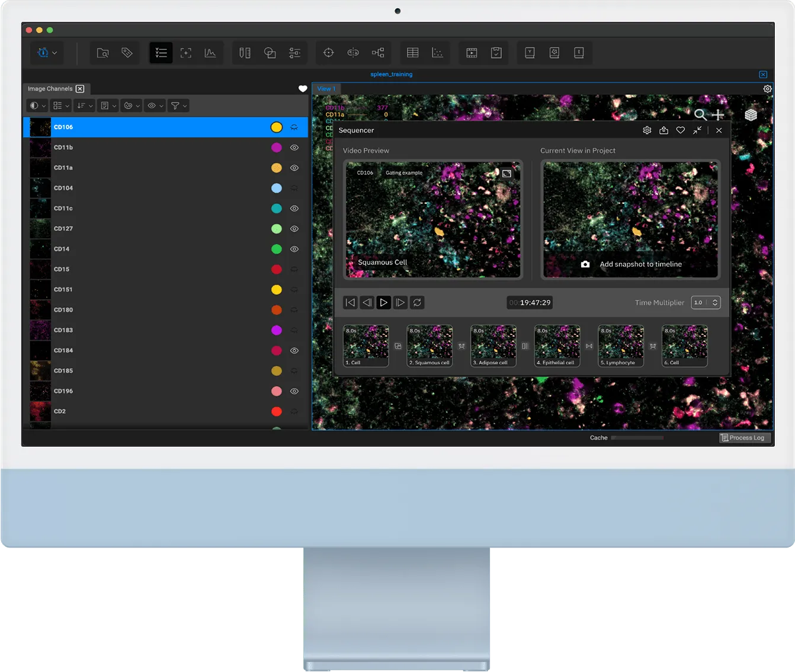The height and width of the screenshot is (672, 795).
Task: Open Sequencer settings gear icon
Action: [x=647, y=130]
